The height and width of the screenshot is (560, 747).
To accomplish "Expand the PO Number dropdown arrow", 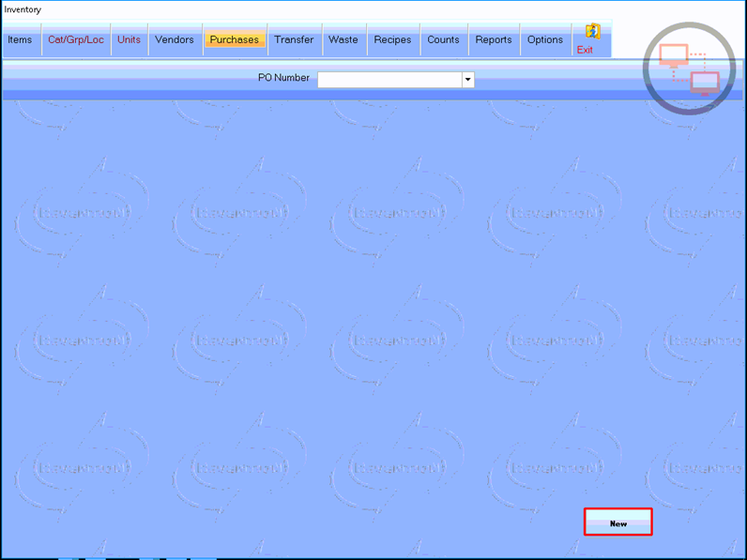I will coord(468,80).
